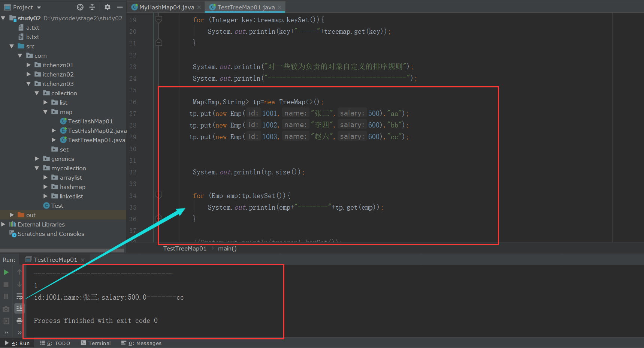Screen dimensions: 644x348
Task: Open the 0: Messages tool window
Action: coord(141,343)
